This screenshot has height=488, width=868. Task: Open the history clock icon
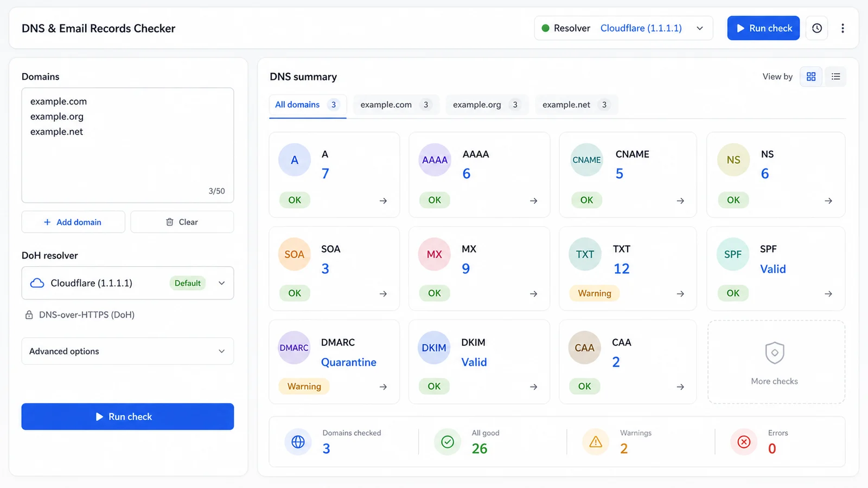[x=817, y=28]
